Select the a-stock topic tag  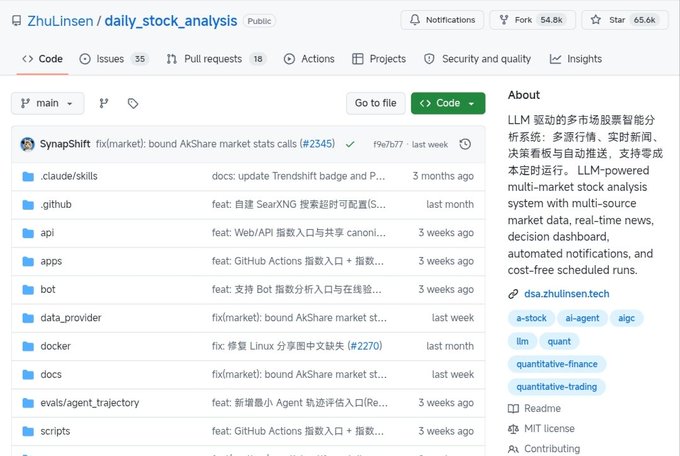click(531, 318)
